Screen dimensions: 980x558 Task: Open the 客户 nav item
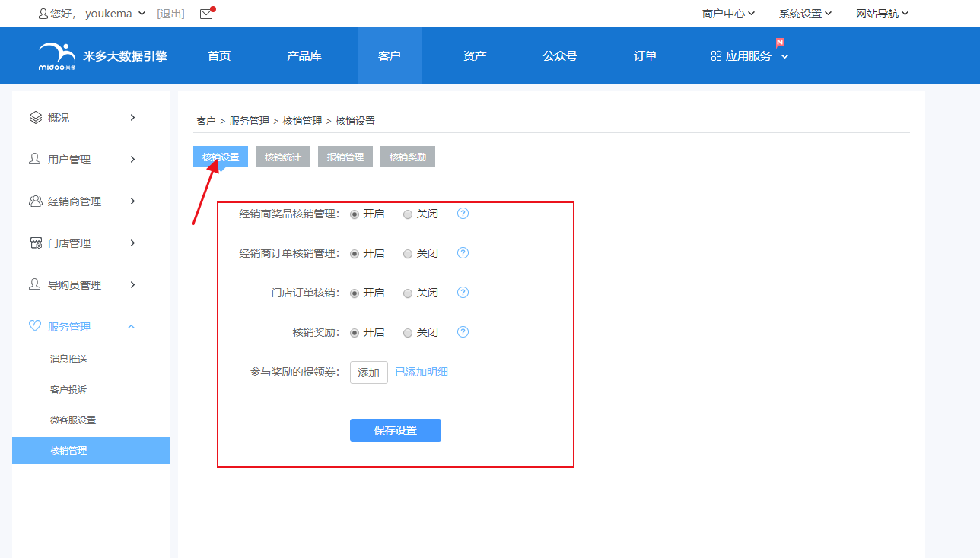click(x=390, y=55)
